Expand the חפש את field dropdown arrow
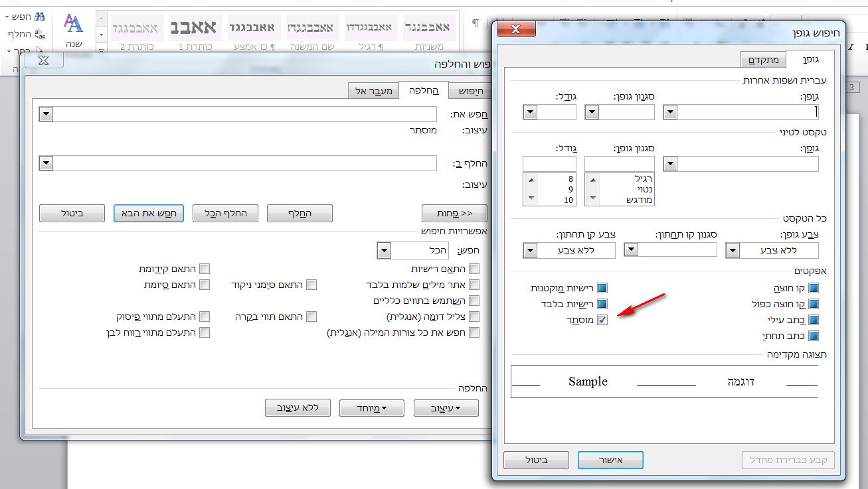Screen dimensions: 868x489 point(46,114)
